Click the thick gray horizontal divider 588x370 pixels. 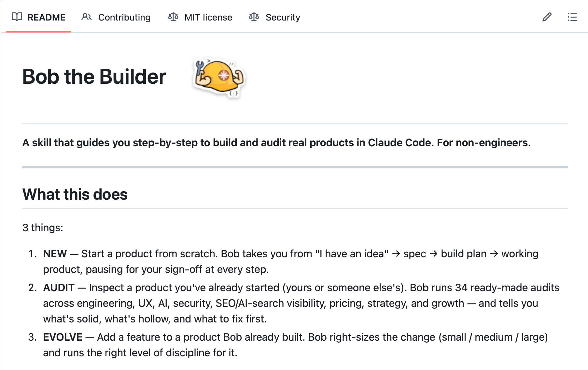295,167
